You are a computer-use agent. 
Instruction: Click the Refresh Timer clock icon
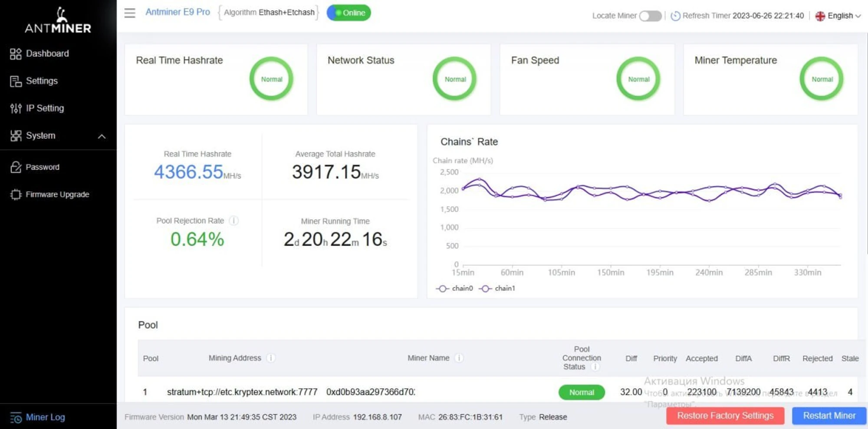(x=675, y=16)
